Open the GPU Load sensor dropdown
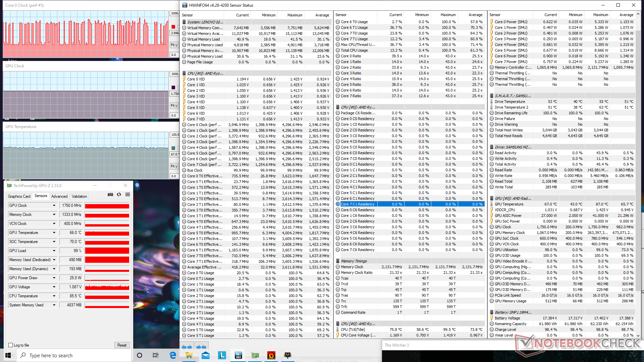 pos(54,251)
